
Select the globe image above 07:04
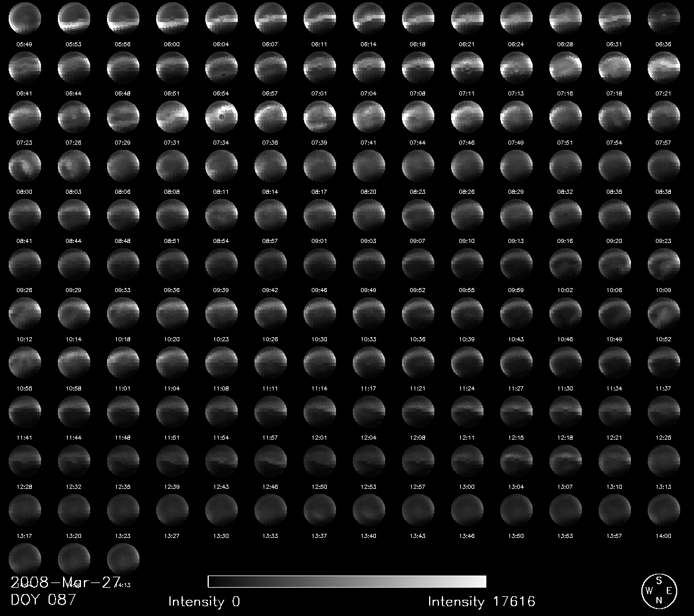pos(369,68)
